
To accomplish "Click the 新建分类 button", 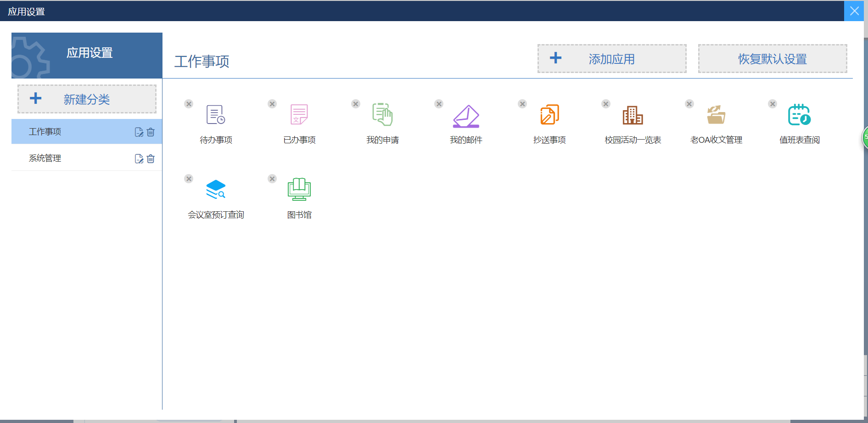I will 87,99.
